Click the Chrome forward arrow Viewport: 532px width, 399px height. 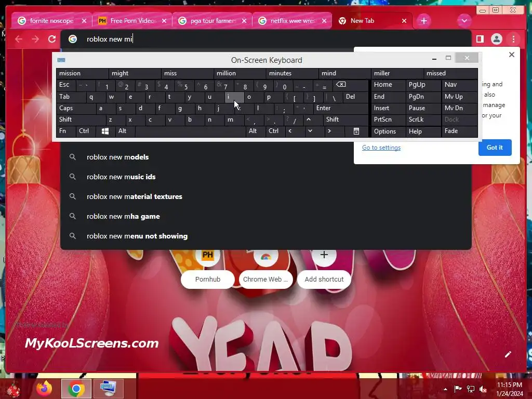(35, 39)
